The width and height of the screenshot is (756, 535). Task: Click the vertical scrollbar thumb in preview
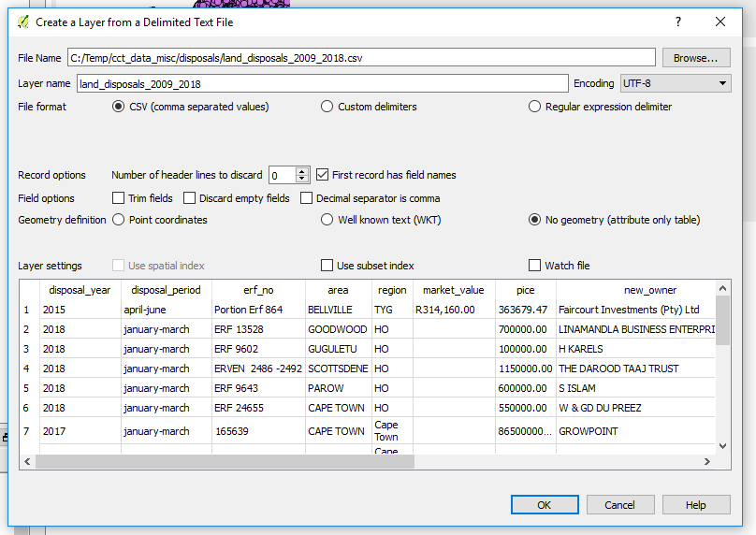[x=722, y=321]
